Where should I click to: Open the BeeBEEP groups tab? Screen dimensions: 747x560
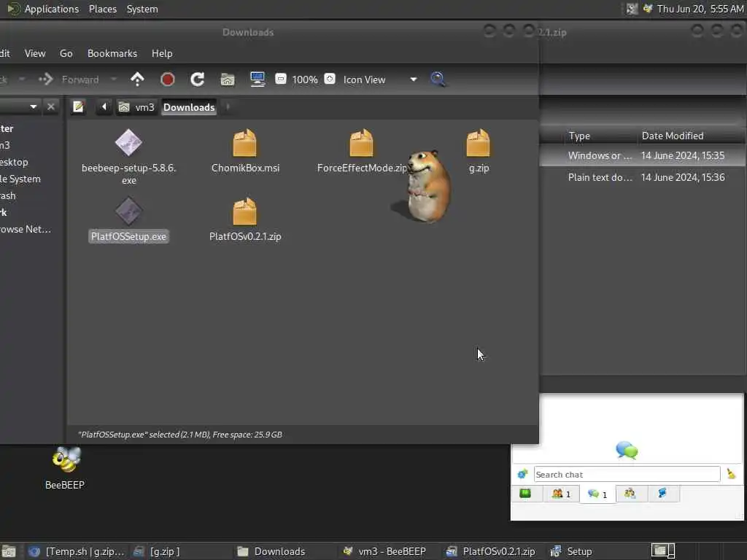pyautogui.click(x=630, y=494)
